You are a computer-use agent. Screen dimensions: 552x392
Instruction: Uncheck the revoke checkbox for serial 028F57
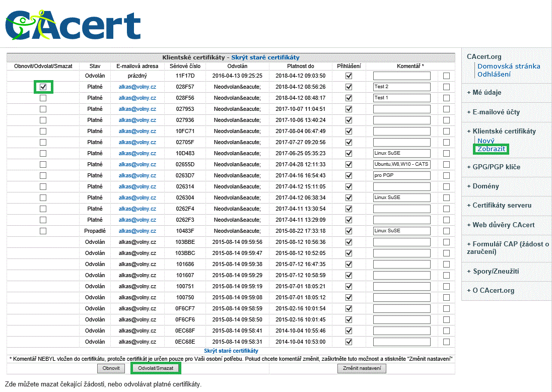43,87
